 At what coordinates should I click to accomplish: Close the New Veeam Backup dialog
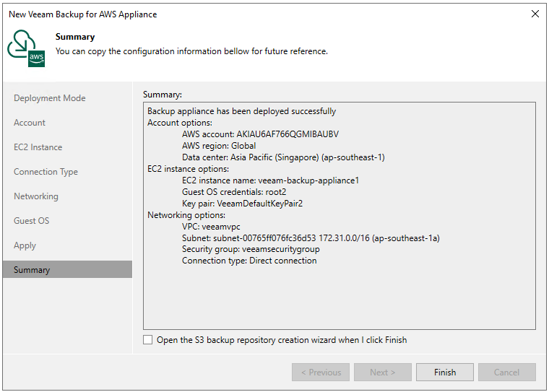pyautogui.click(x=535, y=14)
